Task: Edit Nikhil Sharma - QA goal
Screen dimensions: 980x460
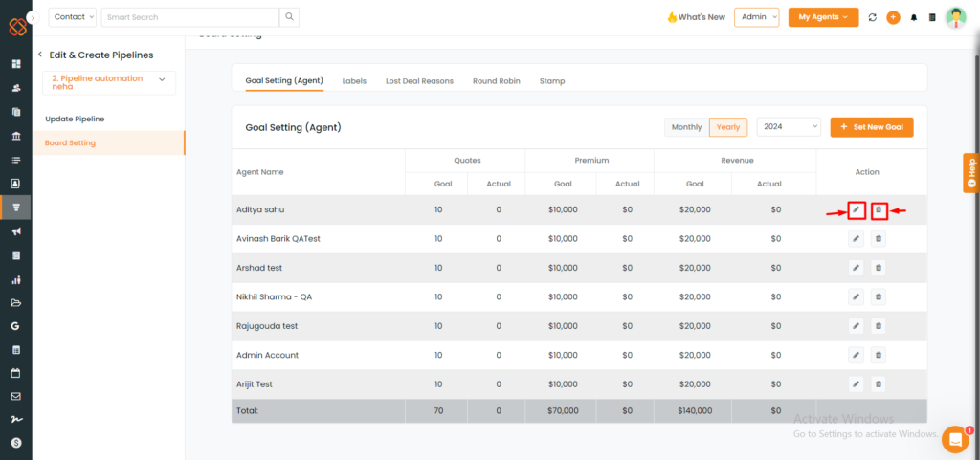Action: pos(857,297)
